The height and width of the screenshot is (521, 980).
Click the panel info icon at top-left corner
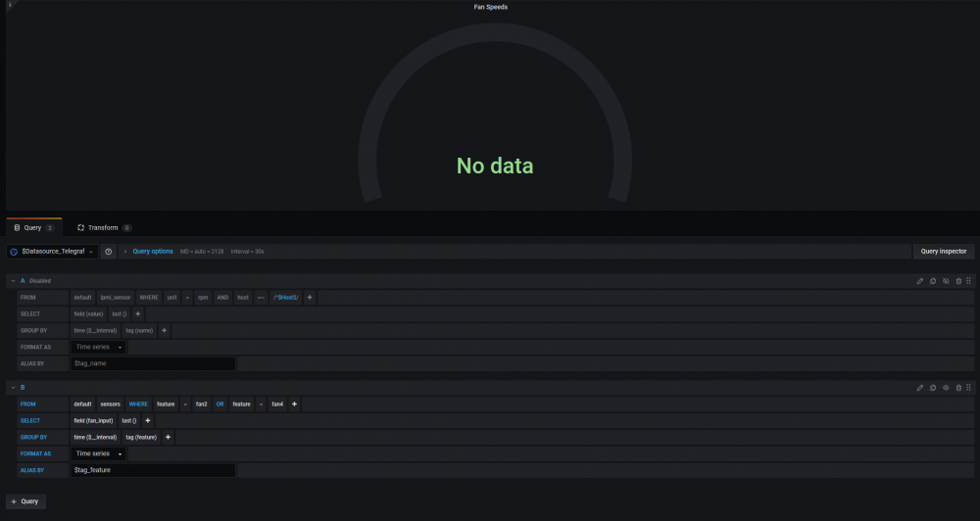click(x=10, y=4)
